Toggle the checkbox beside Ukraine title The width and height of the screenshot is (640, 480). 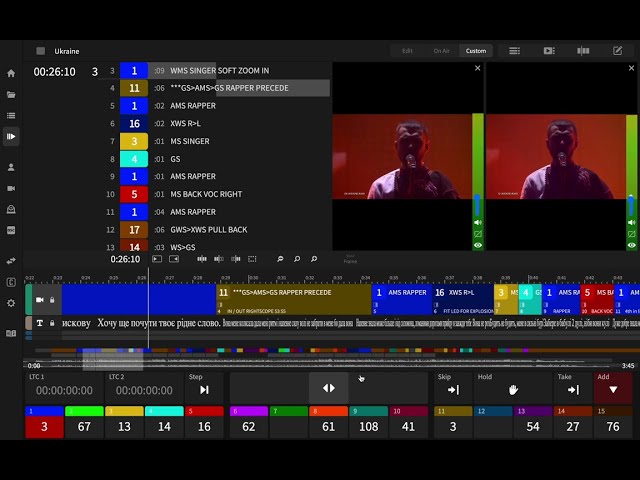point(40,51)
